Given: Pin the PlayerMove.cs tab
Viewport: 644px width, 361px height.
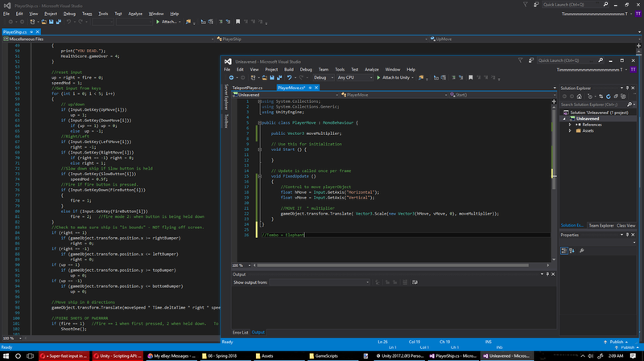Looking at the screenshot, I should [311, 88].
